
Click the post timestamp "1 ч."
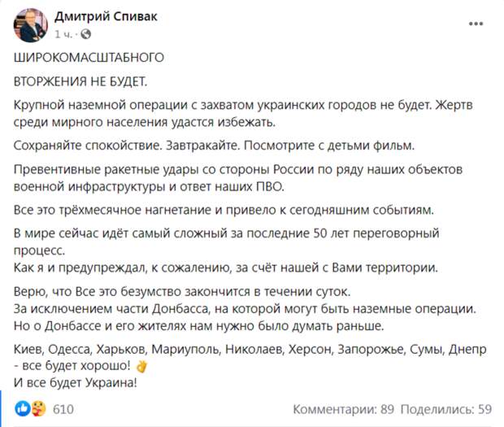[63, 35]
